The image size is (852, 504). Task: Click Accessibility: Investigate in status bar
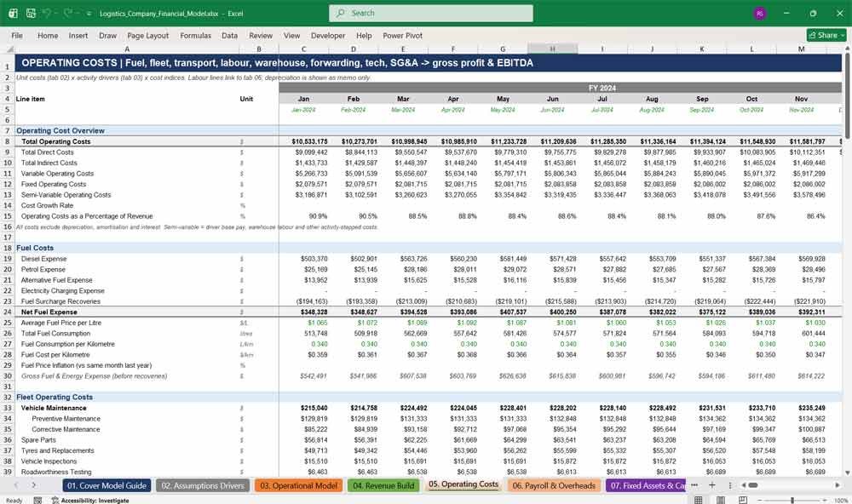(x=90, y=501)
